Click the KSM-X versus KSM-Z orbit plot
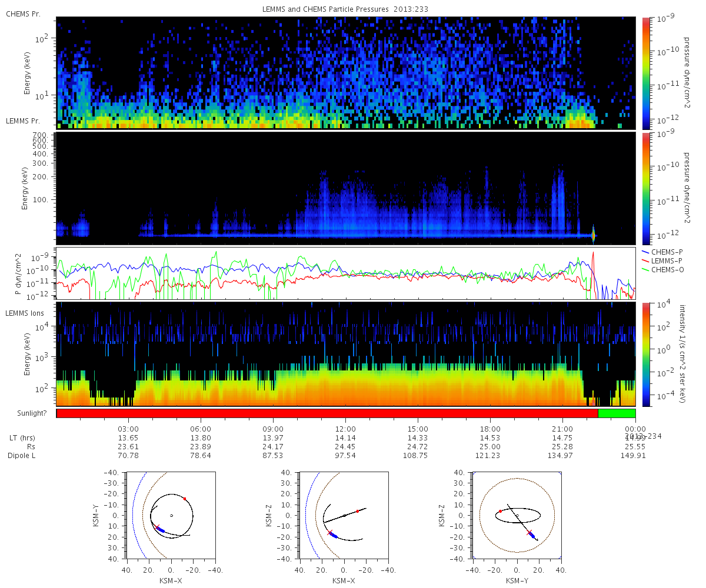Image resolution: width=706 pixels, height=588 pixels. pos(344,514)
